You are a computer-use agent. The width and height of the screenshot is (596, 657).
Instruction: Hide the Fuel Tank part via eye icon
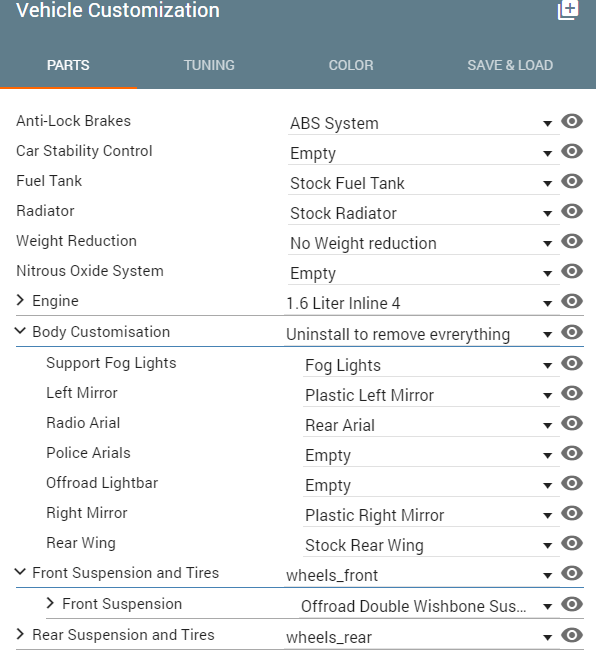[x=572, y=181]
